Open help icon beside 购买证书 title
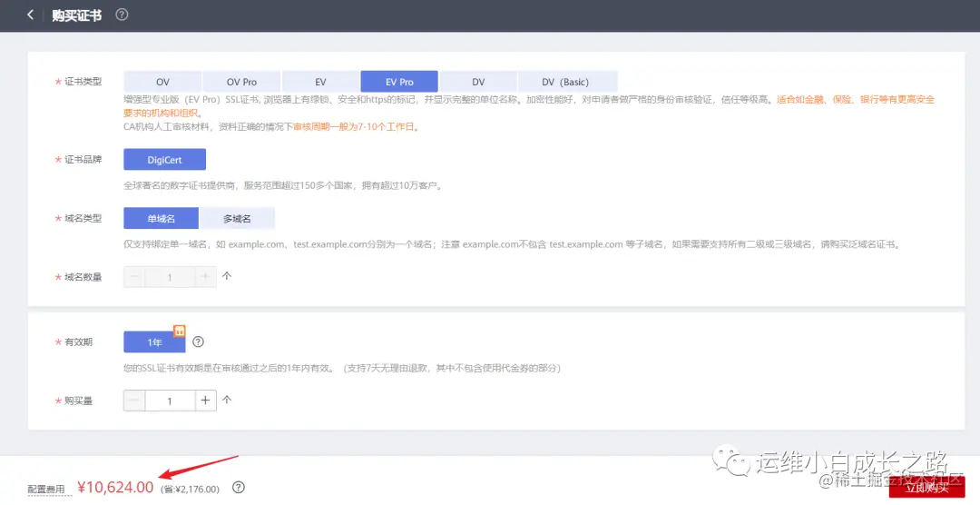Screen dimensions: 980x505 (x=122, y=15)
